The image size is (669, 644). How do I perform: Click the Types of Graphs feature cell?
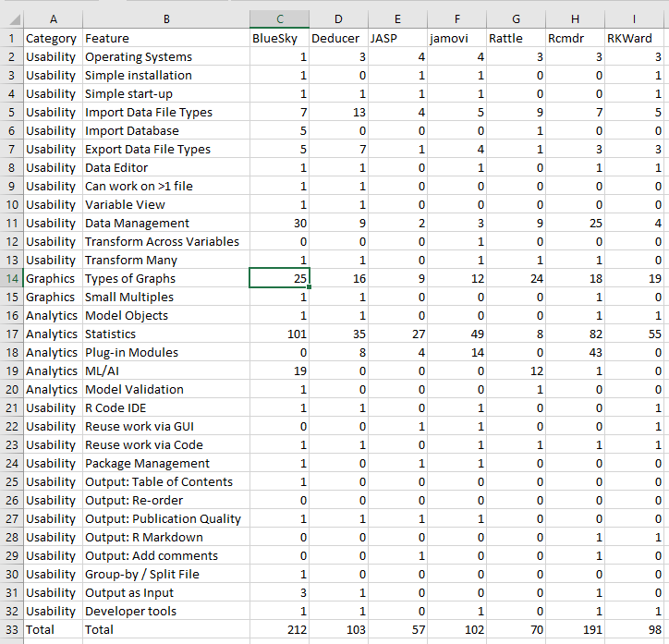point(165,278)
